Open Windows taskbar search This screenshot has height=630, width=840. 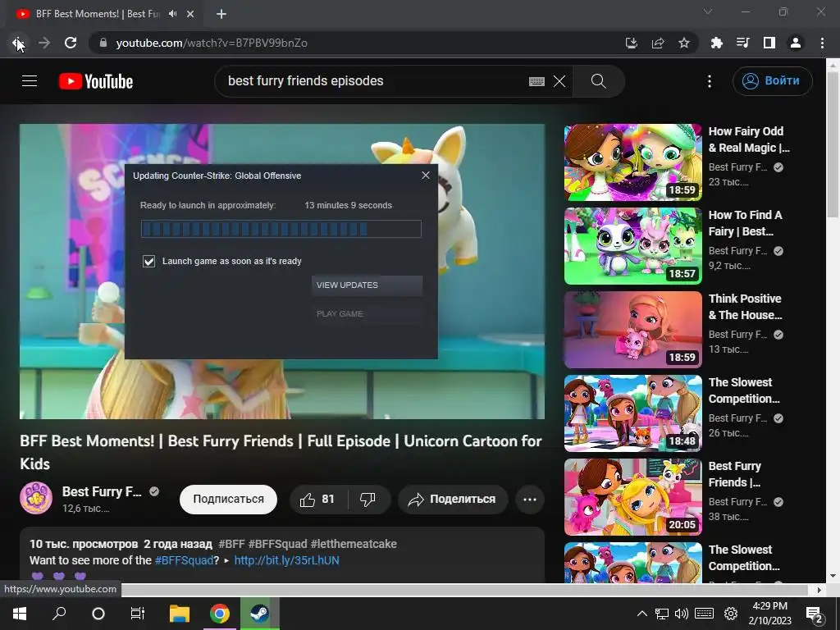59,614
